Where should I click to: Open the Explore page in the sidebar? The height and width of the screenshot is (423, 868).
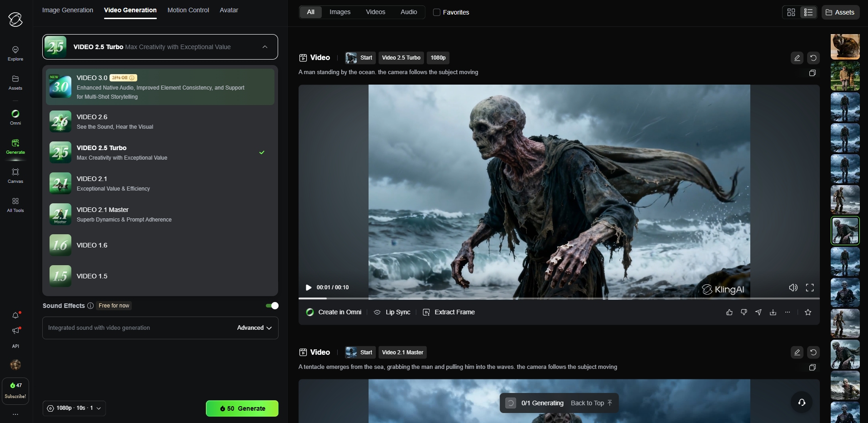15,53
